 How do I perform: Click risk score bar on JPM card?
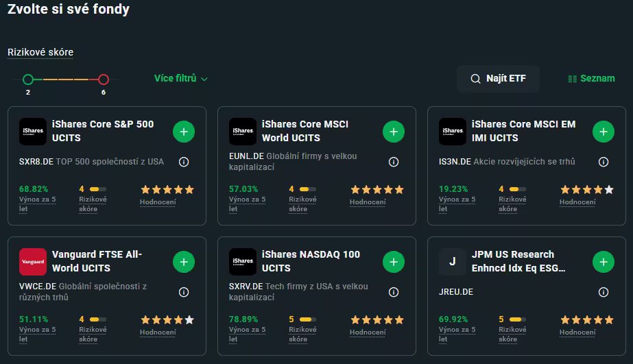518,319
